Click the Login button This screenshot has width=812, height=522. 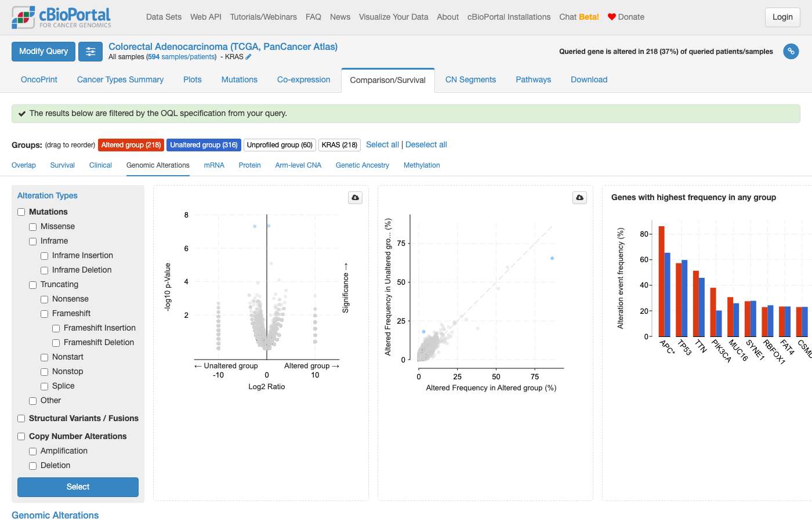782,17
